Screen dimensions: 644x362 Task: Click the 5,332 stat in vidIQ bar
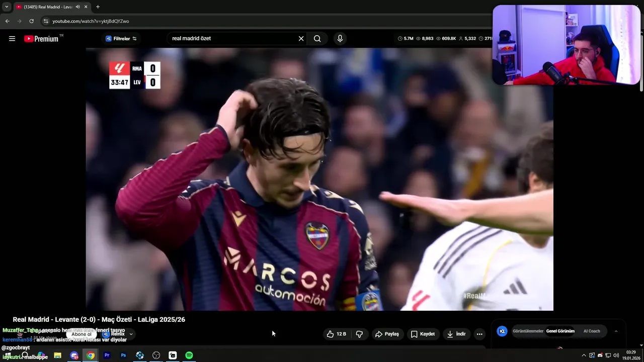point(467,39)
